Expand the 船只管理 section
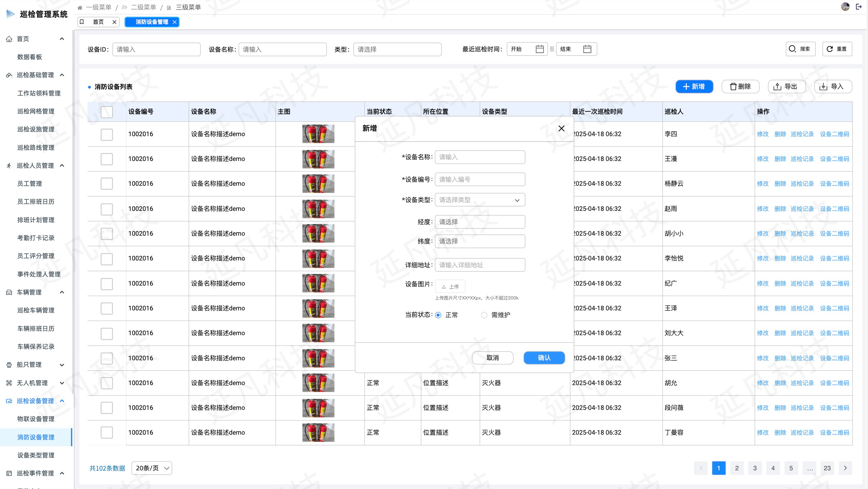 [62, 365]
